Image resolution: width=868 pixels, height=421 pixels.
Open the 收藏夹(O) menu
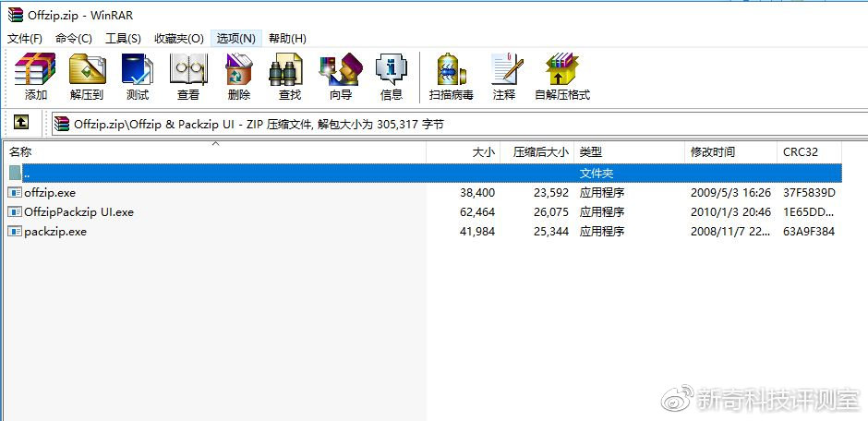tap(179, 39)
